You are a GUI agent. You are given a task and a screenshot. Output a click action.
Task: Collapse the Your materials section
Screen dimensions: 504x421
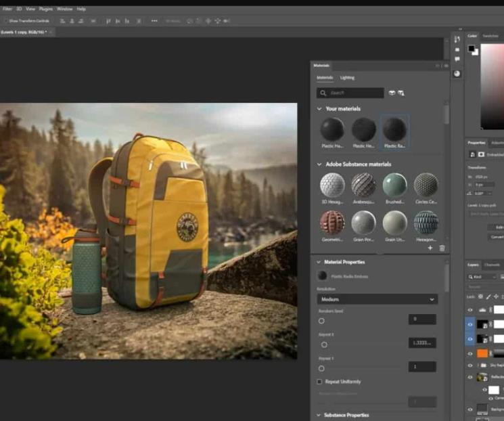pyautogui.click(x=319, y=109)
